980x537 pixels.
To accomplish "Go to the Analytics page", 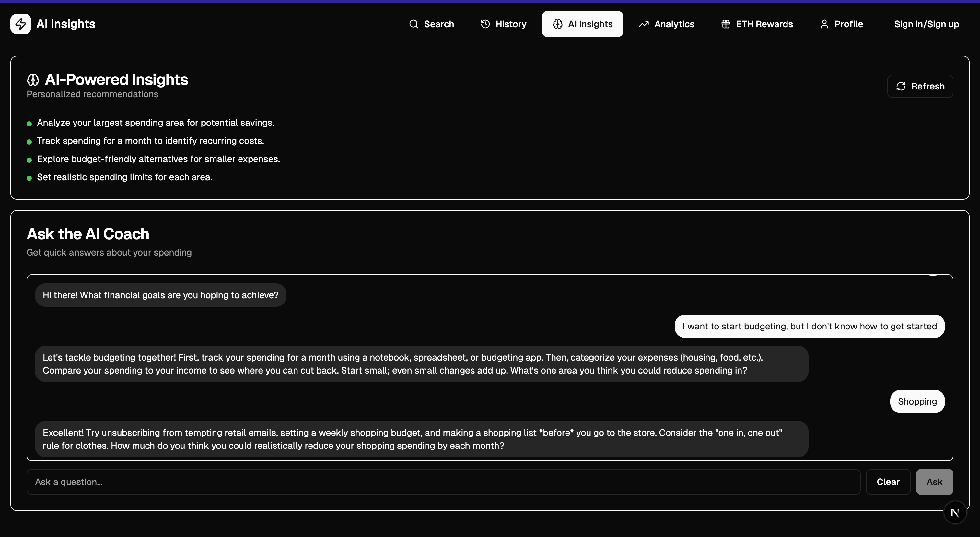I will click(674, 24).
